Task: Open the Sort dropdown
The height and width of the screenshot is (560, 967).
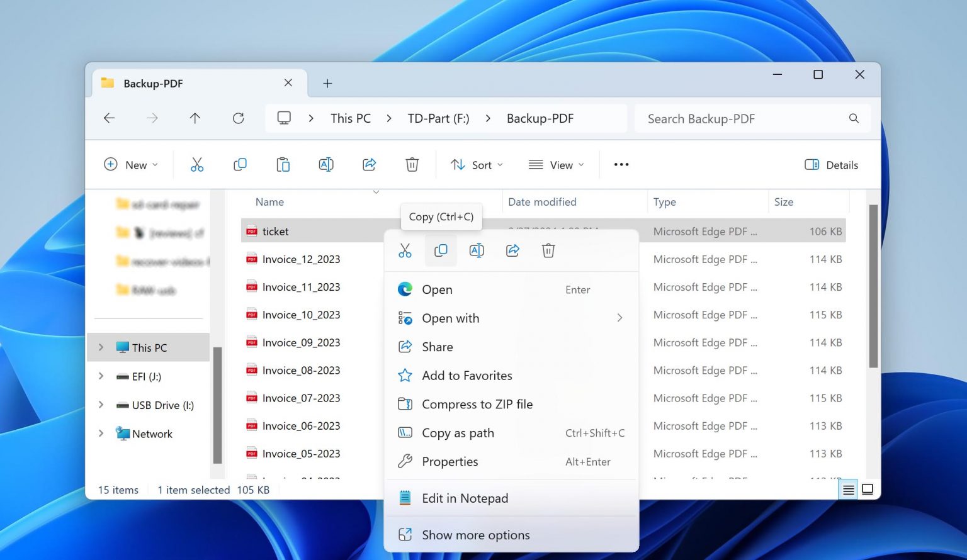Action: point(477,164)
